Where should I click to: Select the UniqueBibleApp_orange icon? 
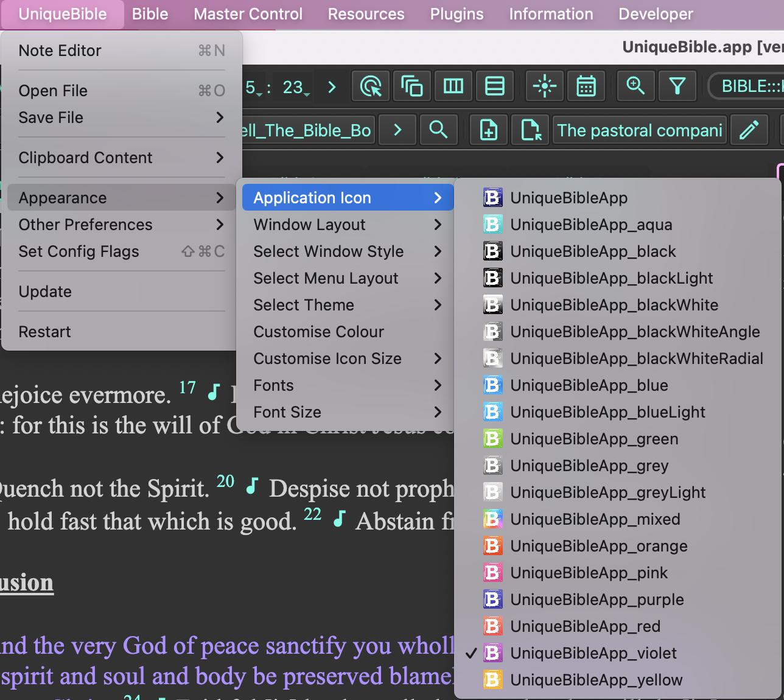pyautogui.click(x=618, y=546)
